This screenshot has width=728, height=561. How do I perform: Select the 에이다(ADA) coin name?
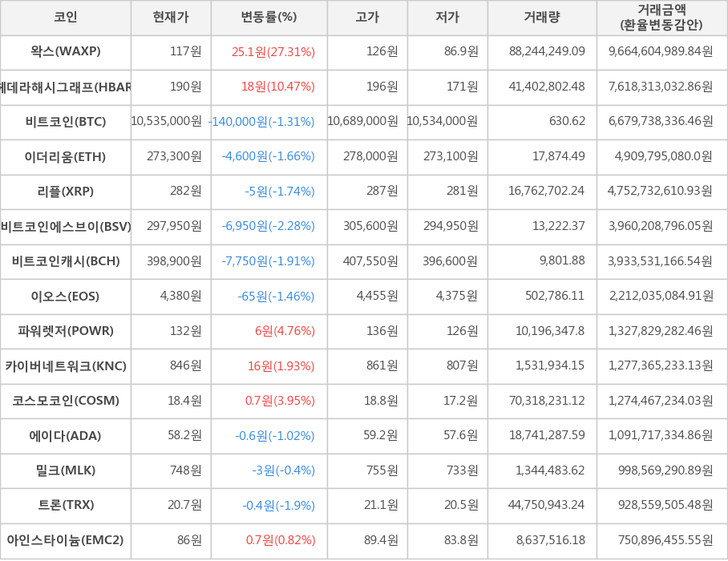(x=66, y=436)
